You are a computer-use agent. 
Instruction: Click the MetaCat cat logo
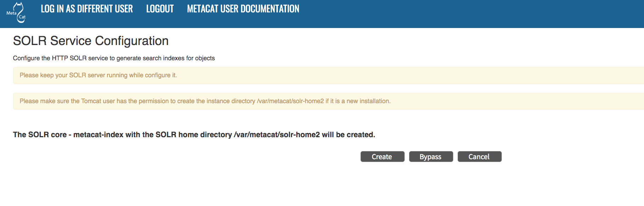click(x=17, y=13)
